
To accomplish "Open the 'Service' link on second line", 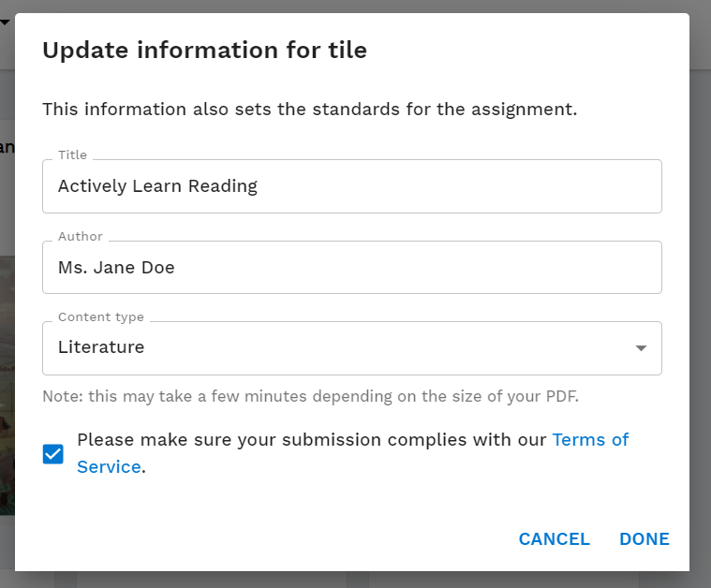I will pos(109,467).
